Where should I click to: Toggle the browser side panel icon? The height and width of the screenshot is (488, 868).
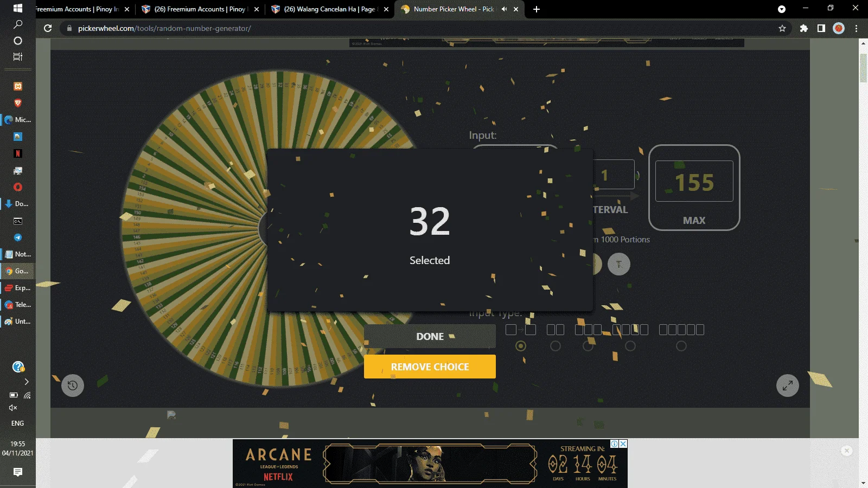click(x=821, y=28)
